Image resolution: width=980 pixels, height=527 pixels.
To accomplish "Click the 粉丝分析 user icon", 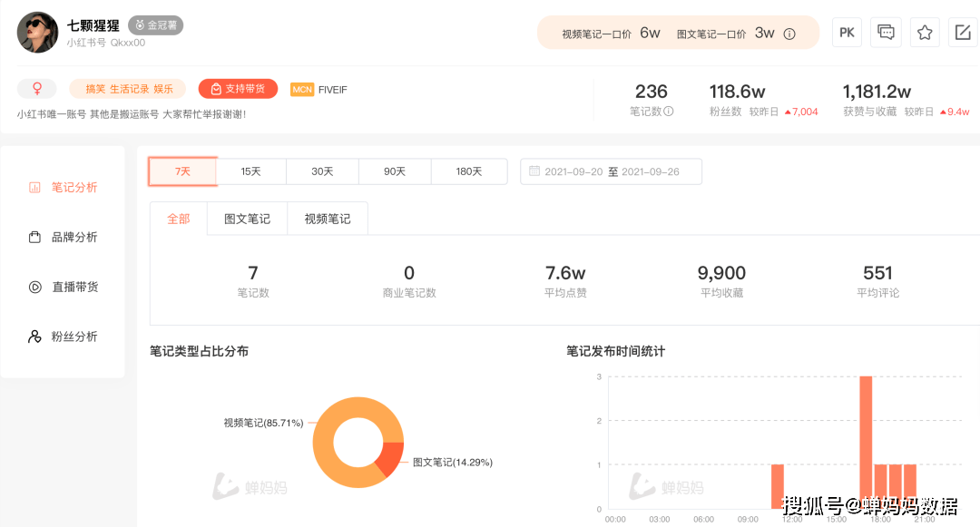I will click(x=35, y=337).
